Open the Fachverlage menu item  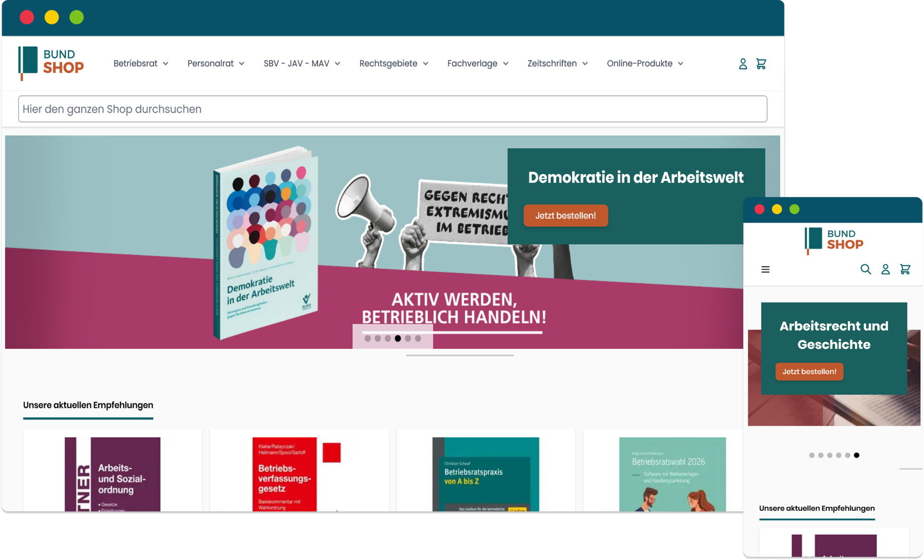click(x=477, y=64)
